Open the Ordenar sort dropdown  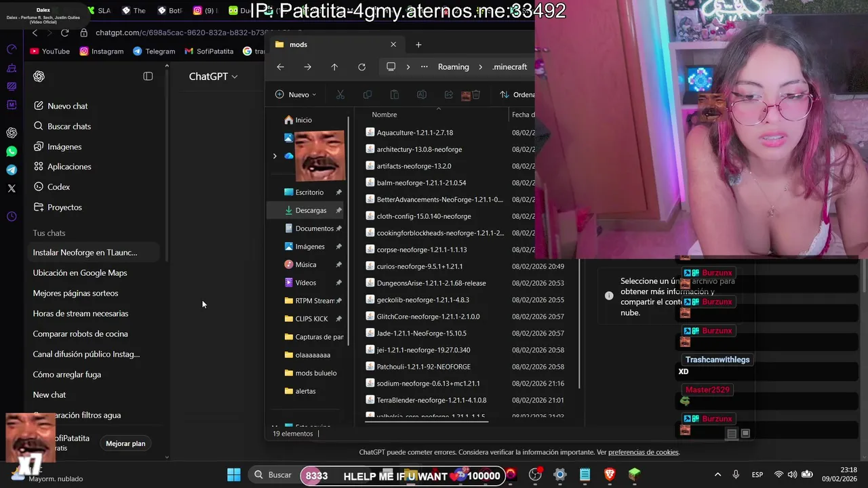[x=517, y=95]
